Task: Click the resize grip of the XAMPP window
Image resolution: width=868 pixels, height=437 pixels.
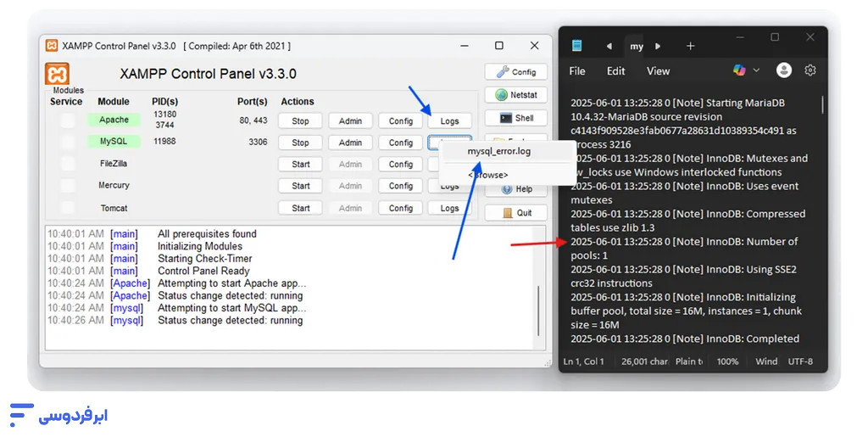Action: (548, 363)
